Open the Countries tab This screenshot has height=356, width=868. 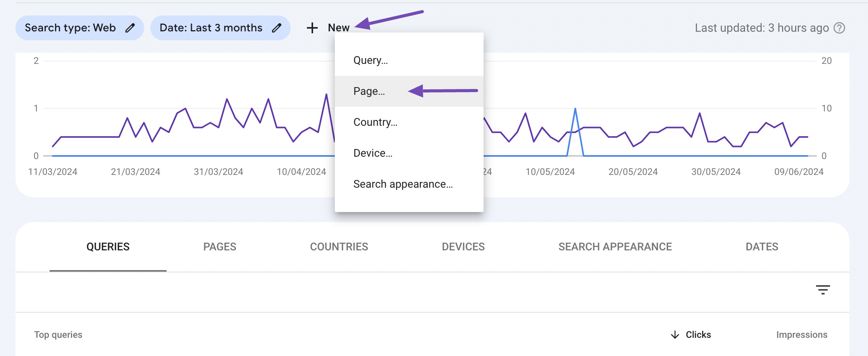coord(339,247)
